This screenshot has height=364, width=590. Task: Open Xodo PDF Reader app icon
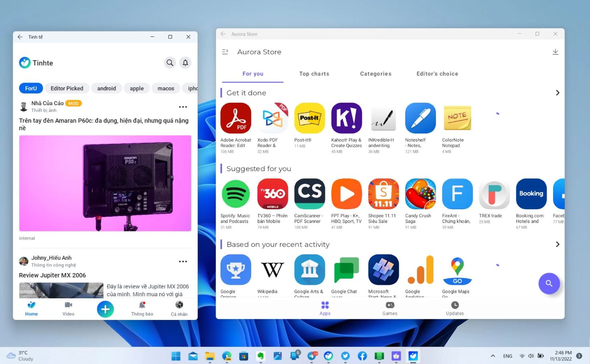[273, 118]
